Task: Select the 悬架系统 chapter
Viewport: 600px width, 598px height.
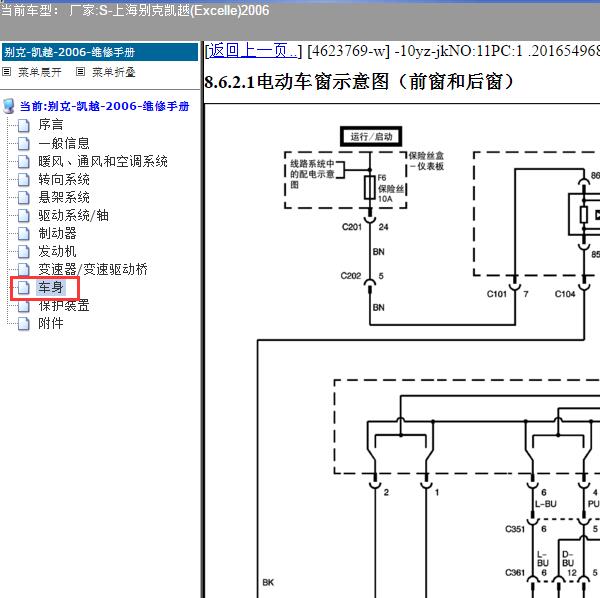Action: pos(64,197)
